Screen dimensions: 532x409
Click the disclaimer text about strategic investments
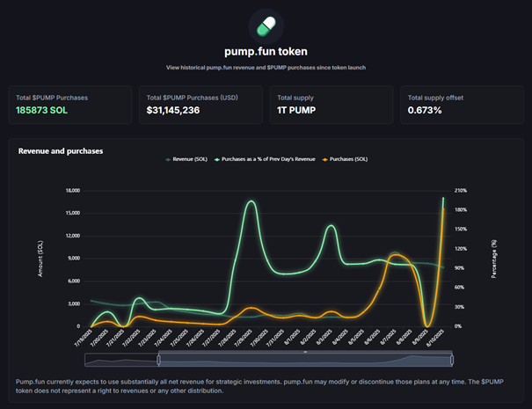pyautogui.click(x=259, y=386)
